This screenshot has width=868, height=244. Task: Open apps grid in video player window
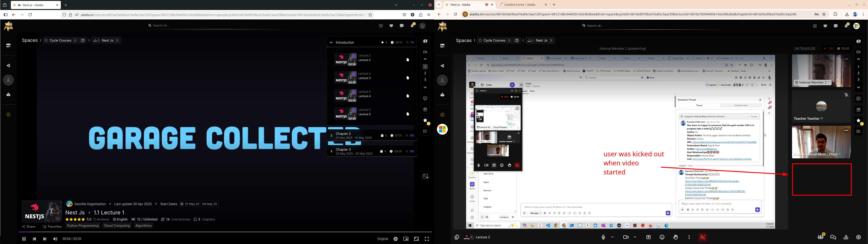[381, 26]
